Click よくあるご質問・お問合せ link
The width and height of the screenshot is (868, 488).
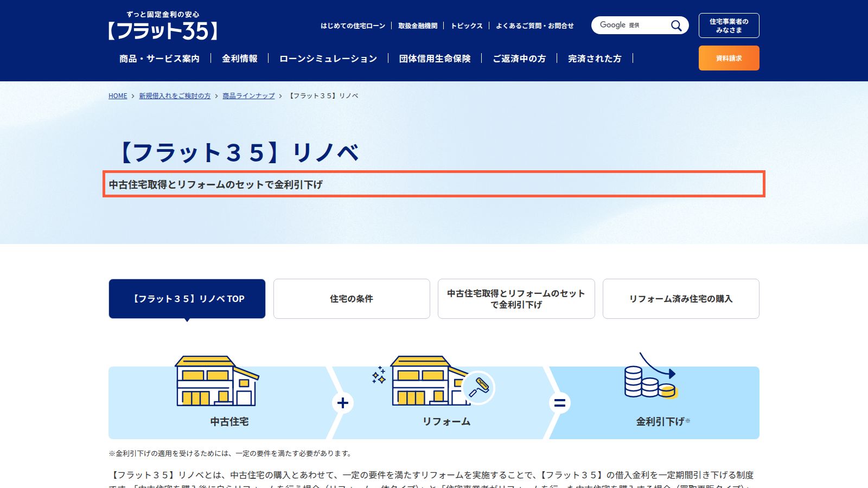535,25
